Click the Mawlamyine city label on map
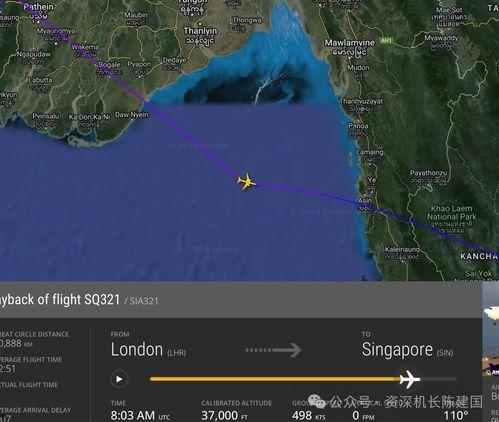 coord(349,43)
